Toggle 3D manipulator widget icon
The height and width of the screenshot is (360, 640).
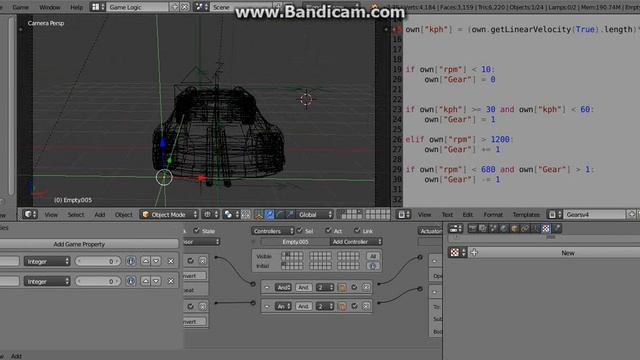click(258, 214)
